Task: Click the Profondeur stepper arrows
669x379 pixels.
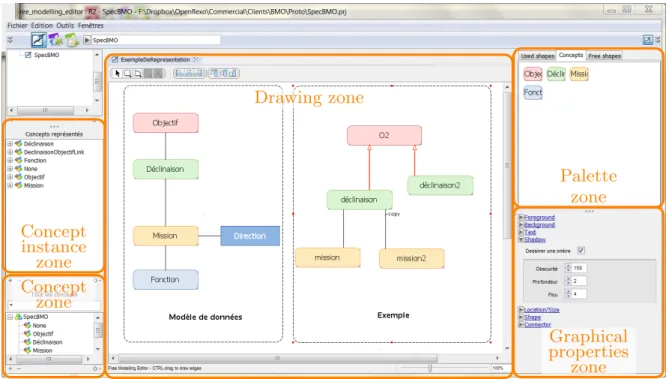Action: (x=568, y=281)
